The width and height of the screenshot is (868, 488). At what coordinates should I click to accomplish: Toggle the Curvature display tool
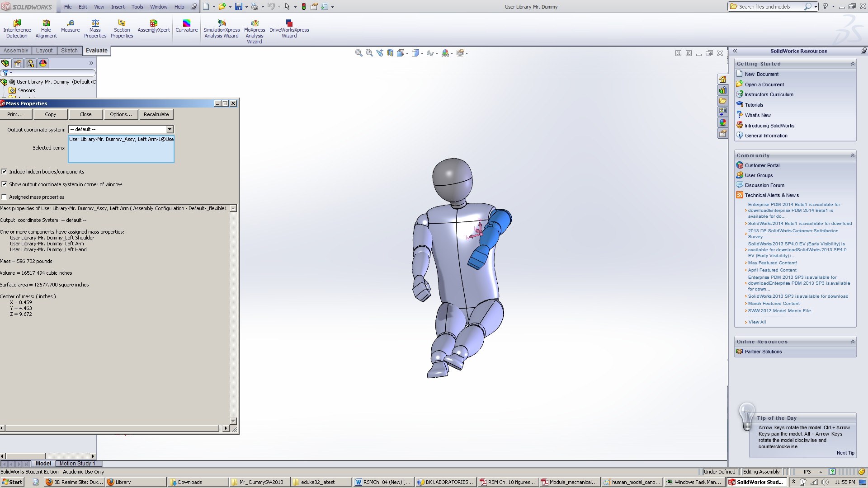[187, 26]
